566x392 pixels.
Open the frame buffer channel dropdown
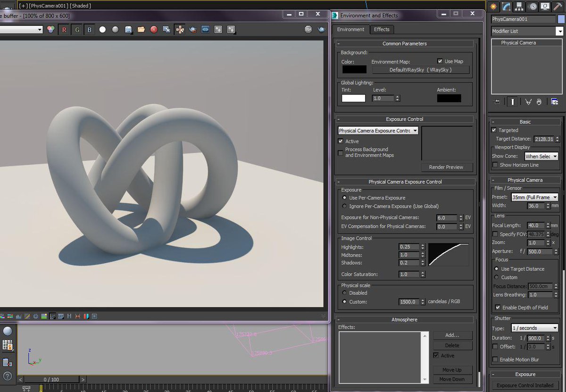(x=21, y=30)
